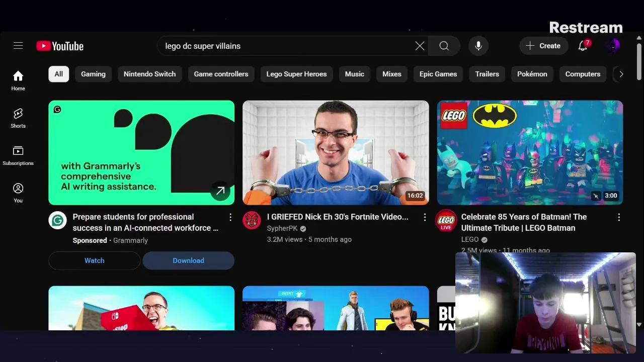The image size is (644, 362).
Task: Open options for Grammarly ad
Action: point(230,217)
